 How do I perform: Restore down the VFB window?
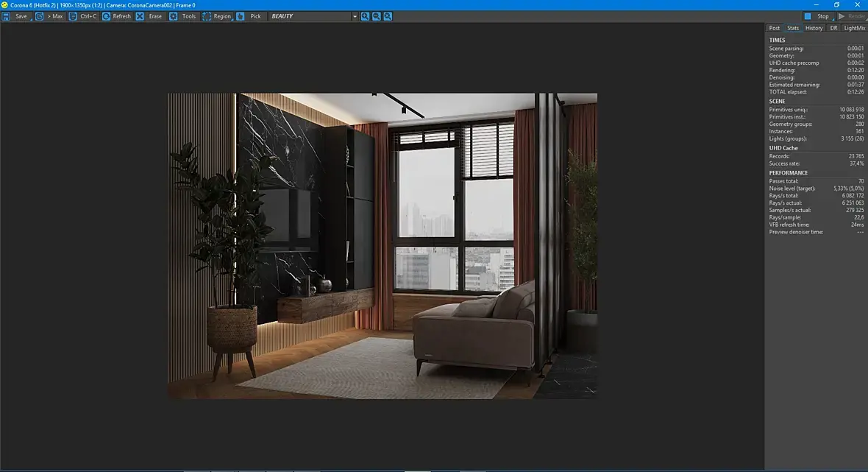click(836, 4)
